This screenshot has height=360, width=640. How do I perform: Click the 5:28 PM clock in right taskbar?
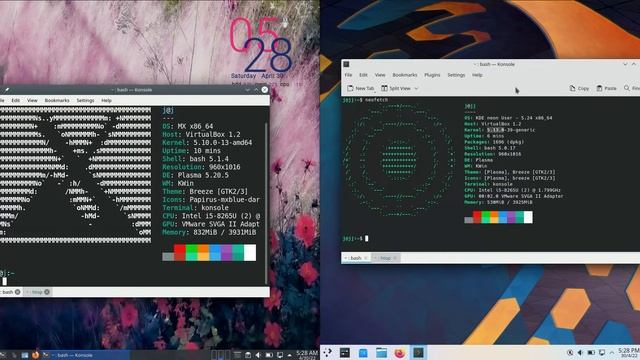[629, 352]
